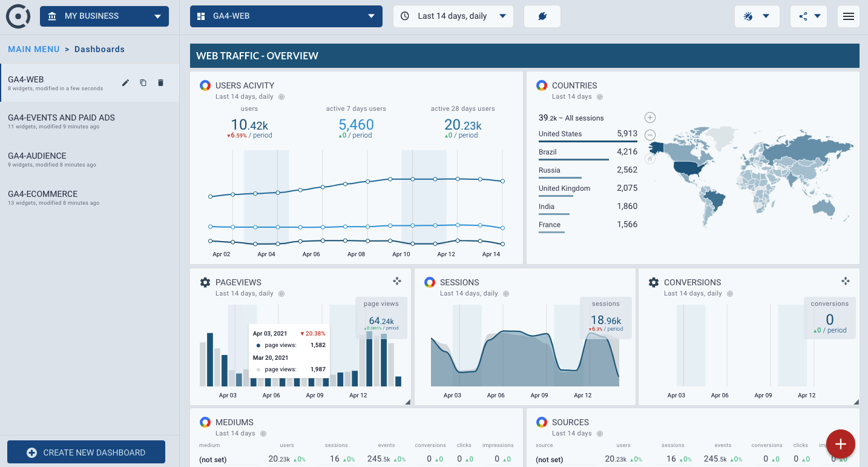Go to MAIN MENU breadcrumb link

(34, 49)
